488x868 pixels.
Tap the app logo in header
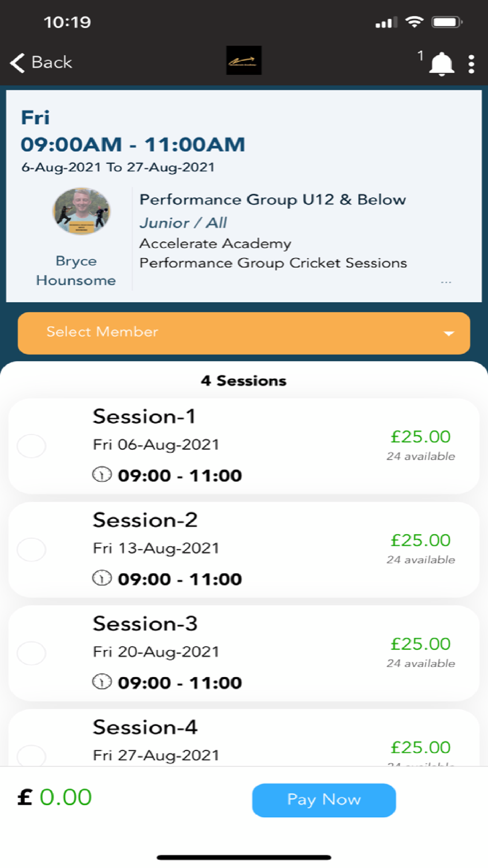244,61
